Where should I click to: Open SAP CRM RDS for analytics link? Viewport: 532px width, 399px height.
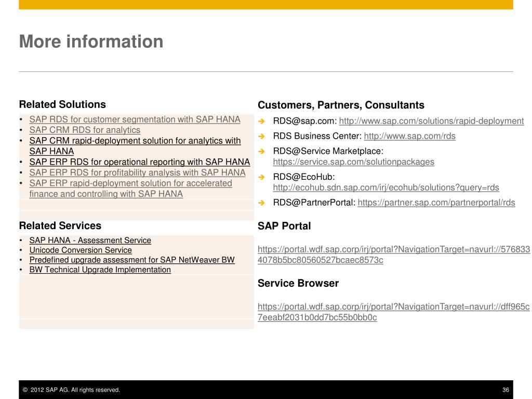click(x=85, y=130)
